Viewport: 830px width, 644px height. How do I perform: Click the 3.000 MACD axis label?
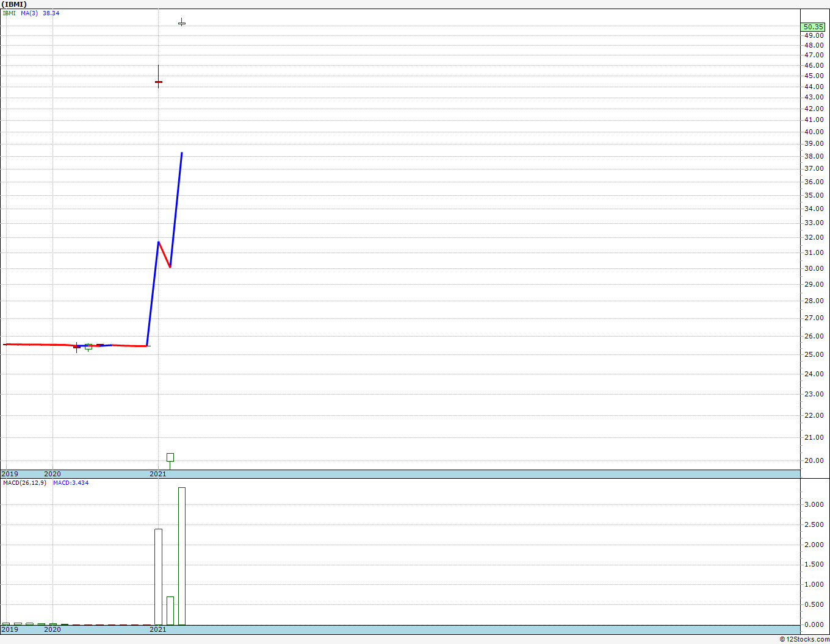814,504
